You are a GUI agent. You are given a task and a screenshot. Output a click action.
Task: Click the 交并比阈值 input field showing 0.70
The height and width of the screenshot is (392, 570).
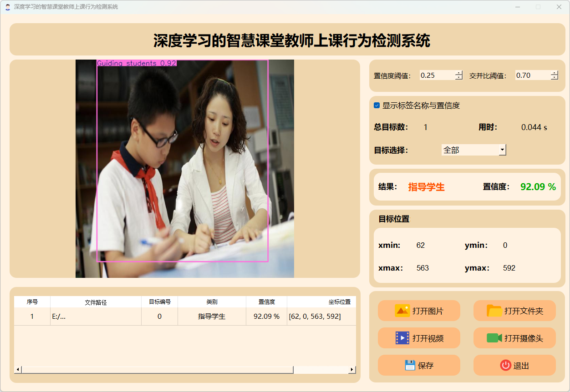tap(533, 75)
